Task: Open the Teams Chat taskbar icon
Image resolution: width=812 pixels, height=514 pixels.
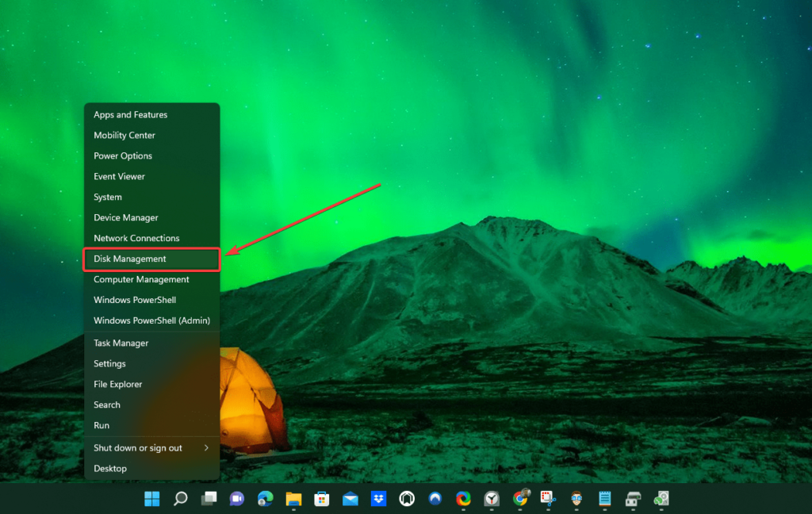Action: pos(236,499)
